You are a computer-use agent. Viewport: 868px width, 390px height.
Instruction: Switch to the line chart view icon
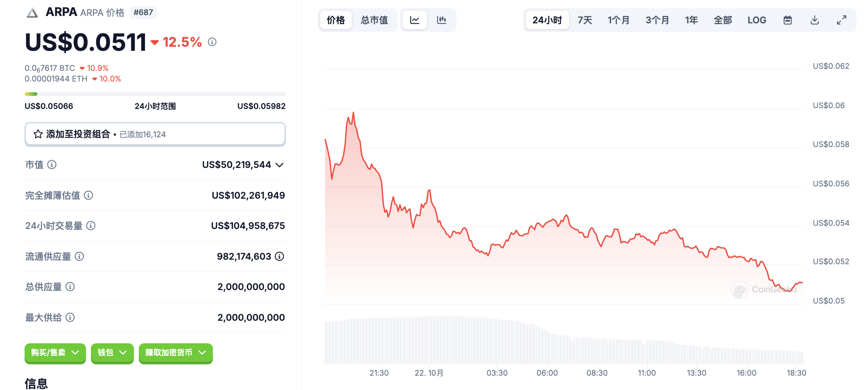(x=414, y=20)
